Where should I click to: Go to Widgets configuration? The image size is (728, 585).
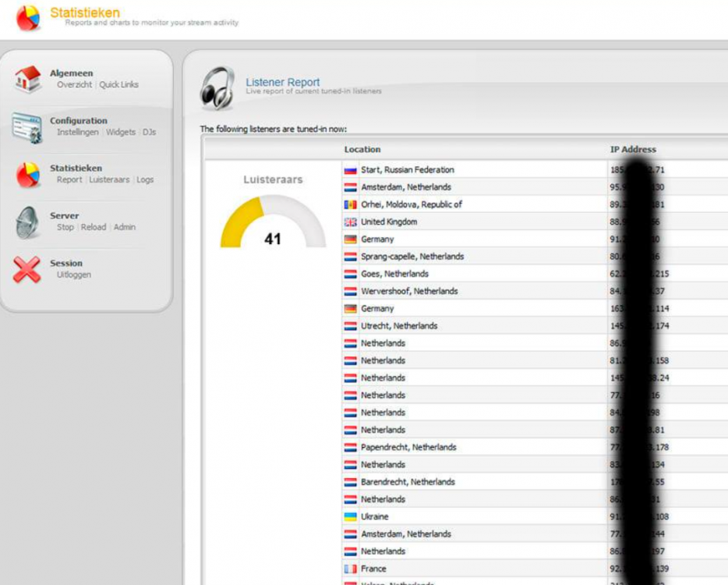tap(121, 133)
